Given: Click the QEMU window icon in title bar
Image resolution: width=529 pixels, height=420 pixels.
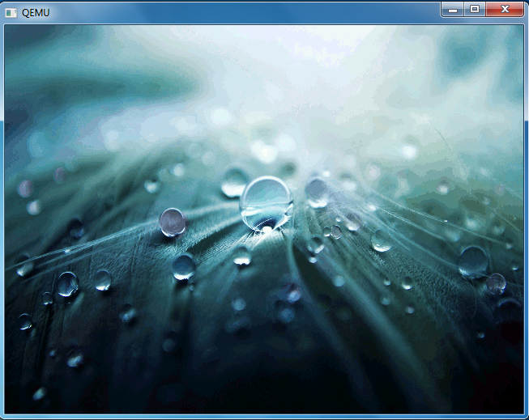Looking at the screenshot, I should pos(11,13).
